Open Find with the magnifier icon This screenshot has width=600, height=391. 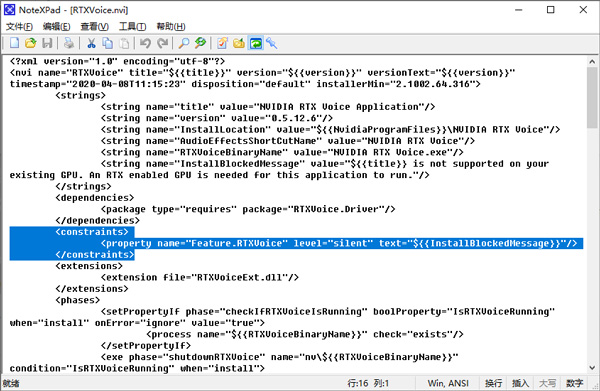(x=184, y=43)
